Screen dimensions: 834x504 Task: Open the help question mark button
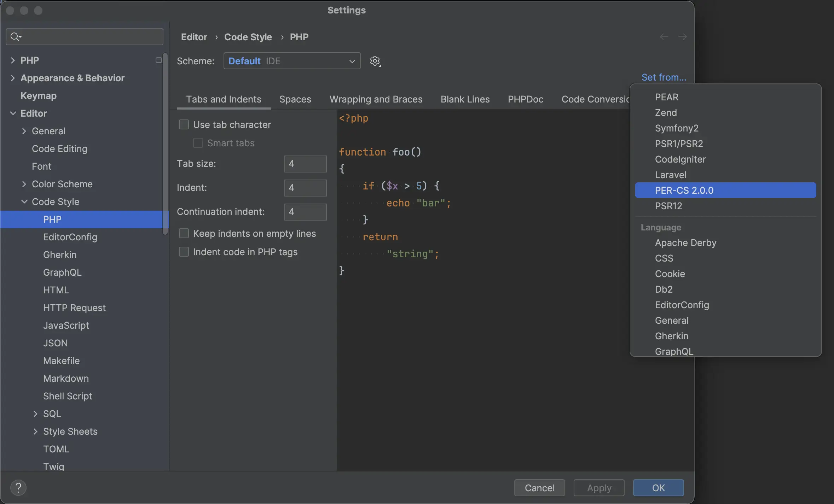pyautogui.click(x=18, y=488)
